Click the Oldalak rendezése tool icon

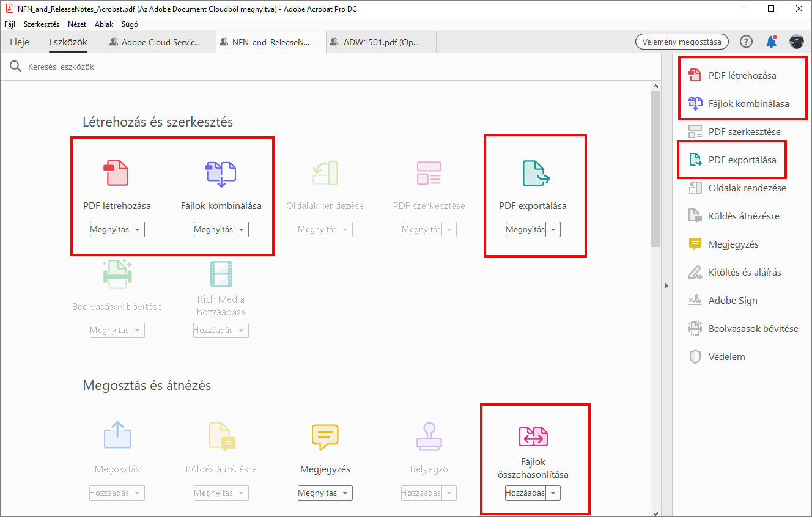(325, 173)
